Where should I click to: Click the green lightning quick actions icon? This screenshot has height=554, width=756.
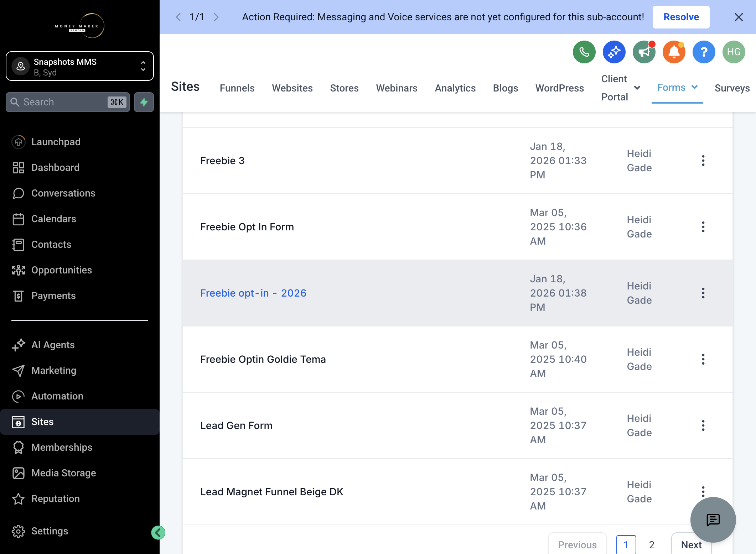pos(144,102)
